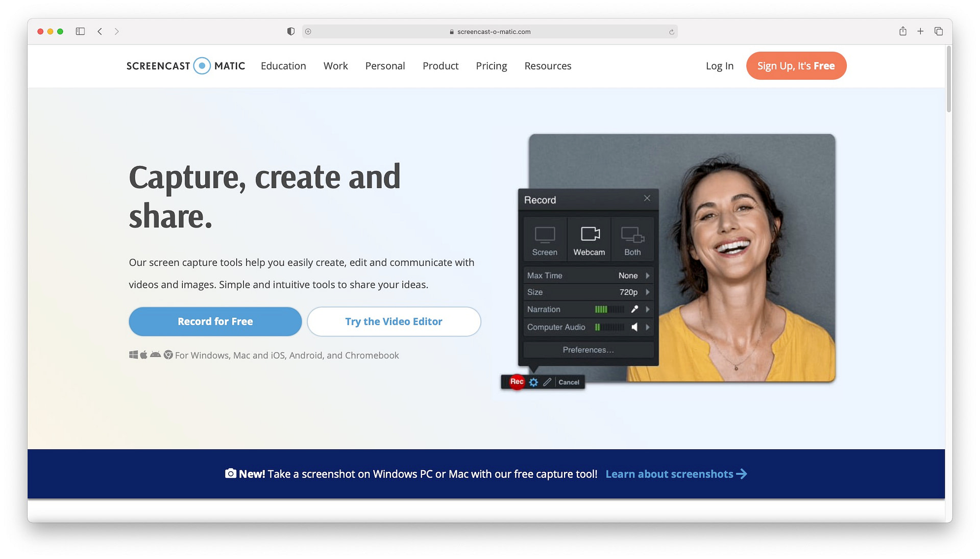The image size is (980, 559).
Task: Select the Screen recording mode
Action: click(544, 240)
